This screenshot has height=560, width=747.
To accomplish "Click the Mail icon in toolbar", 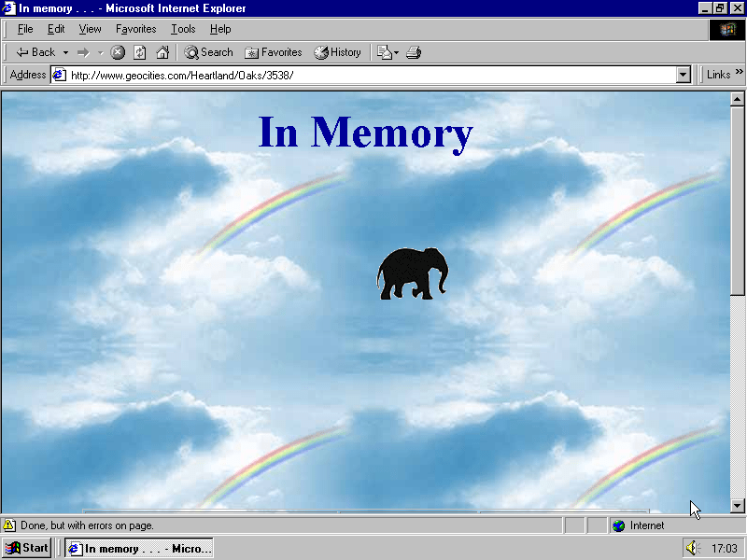I will tap(384, 52).
